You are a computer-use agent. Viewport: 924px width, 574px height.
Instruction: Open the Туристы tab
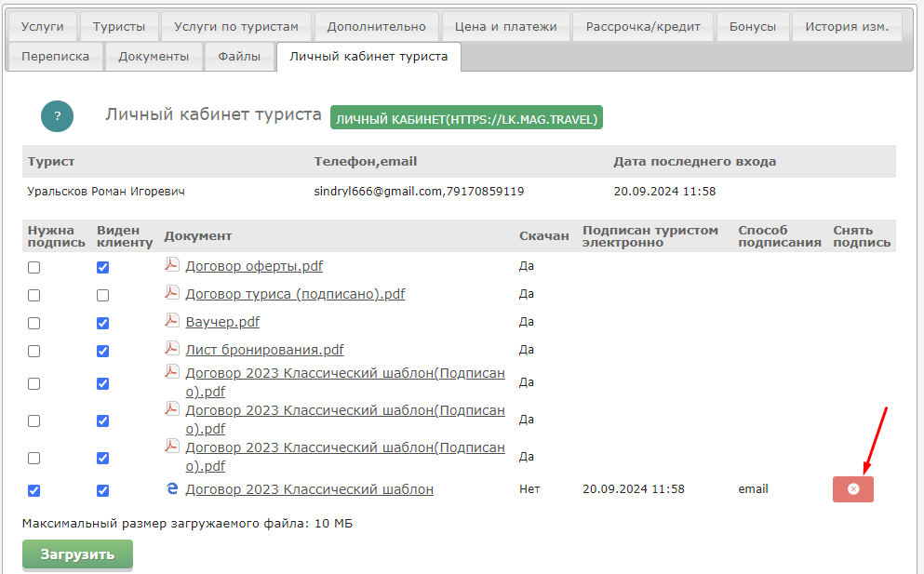point(119,27)
